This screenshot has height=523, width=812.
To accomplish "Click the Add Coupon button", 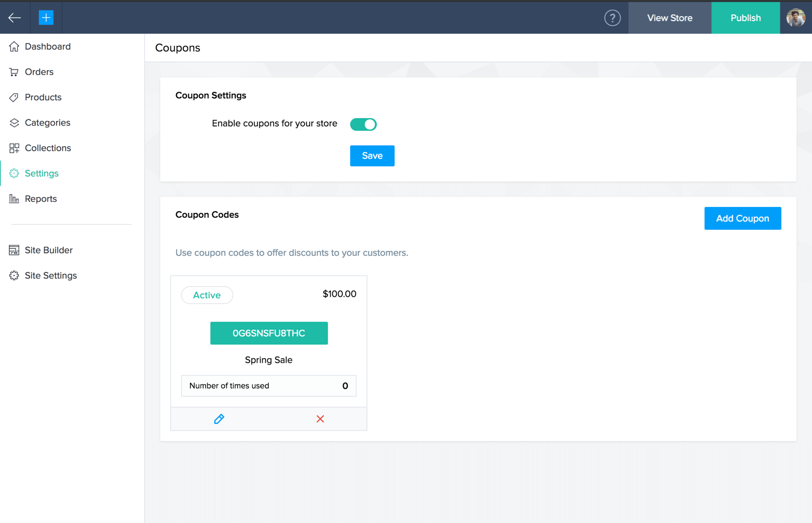I will point(742,218).
